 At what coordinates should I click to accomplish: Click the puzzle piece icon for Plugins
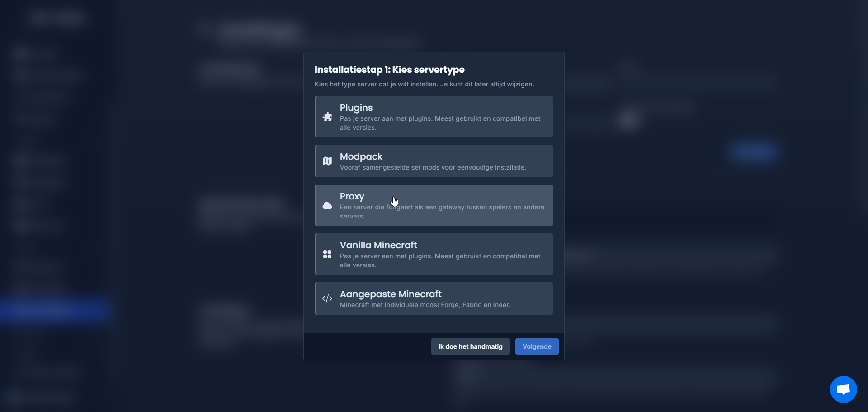(327, 117)
